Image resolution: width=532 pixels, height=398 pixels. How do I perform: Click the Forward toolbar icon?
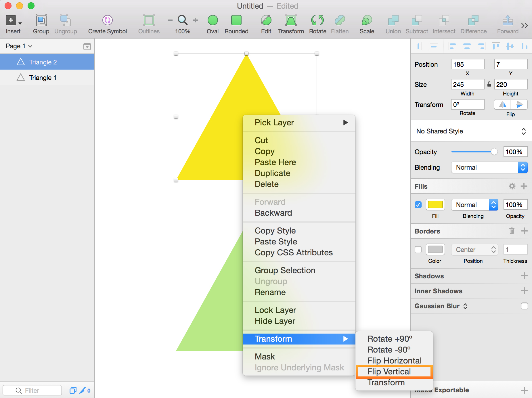coord(508,20)
